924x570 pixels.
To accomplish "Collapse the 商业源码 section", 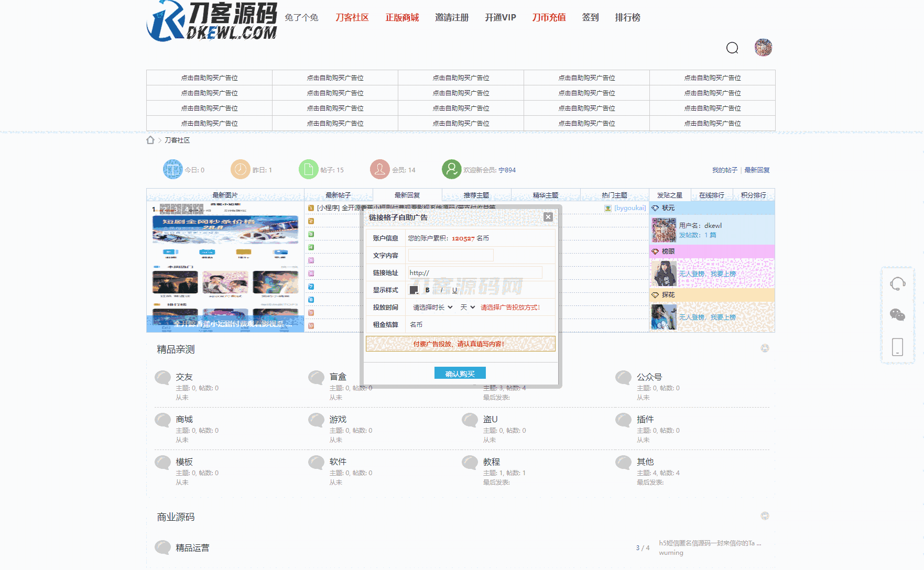I will point(765,516).
